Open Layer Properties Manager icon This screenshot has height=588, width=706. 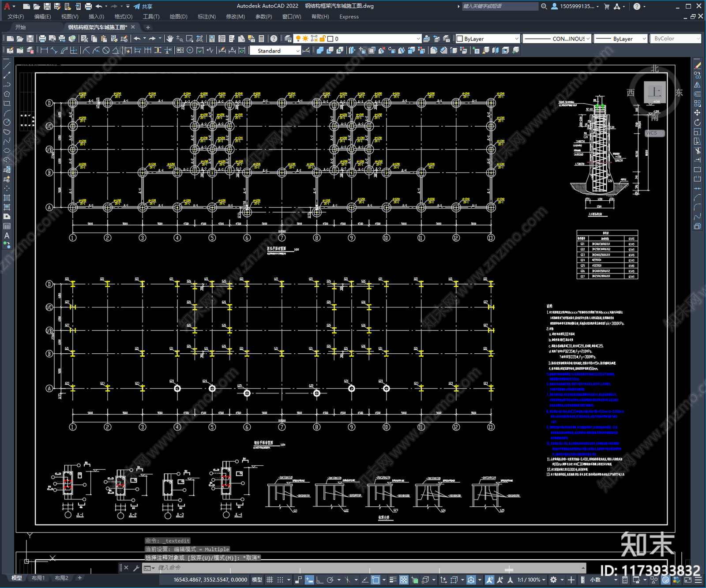click(288, 39)
